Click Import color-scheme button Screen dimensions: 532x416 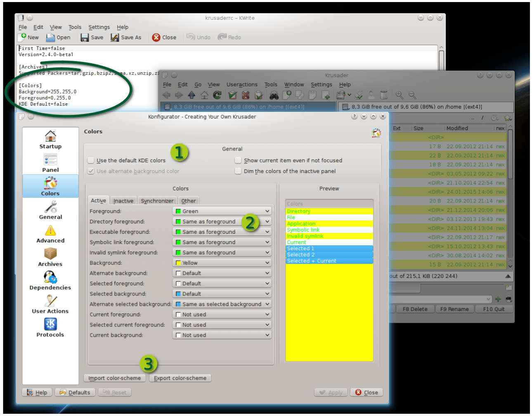coord(114,378)
